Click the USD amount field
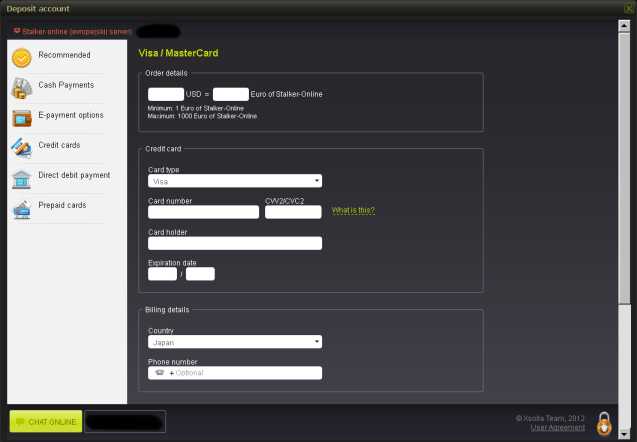Image resolution: width=637 pixels, height=442 pixels. [x=166, y=94]
